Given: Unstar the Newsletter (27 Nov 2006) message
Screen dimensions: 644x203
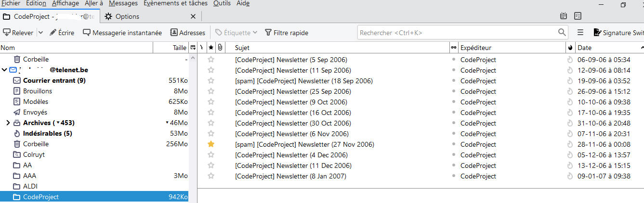Looking at the screenshot, I should click(x=210, y=144).
